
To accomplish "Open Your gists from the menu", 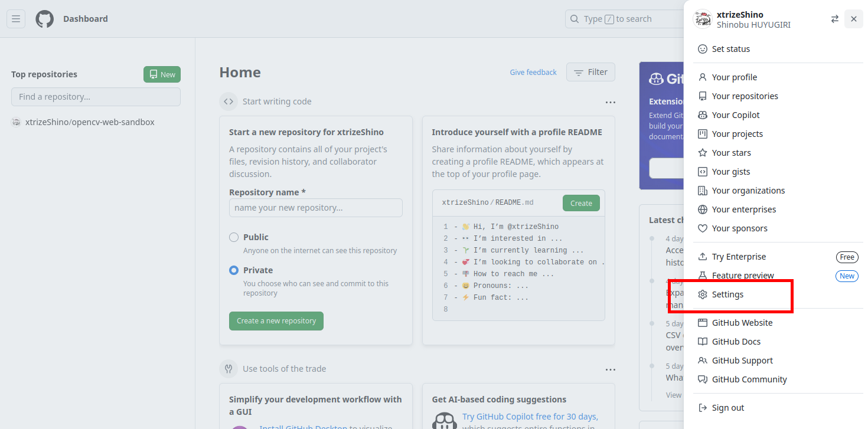I will click(730, 171).
